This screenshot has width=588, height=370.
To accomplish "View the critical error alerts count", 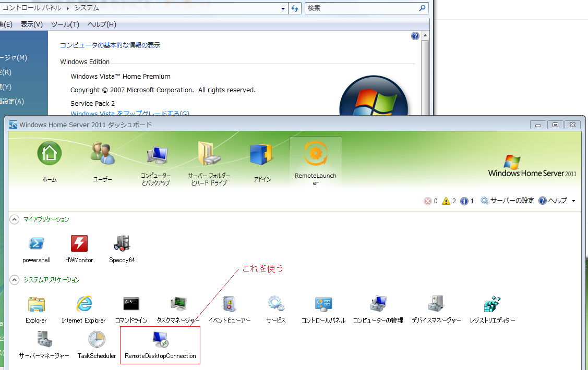I will coord(430,201).
